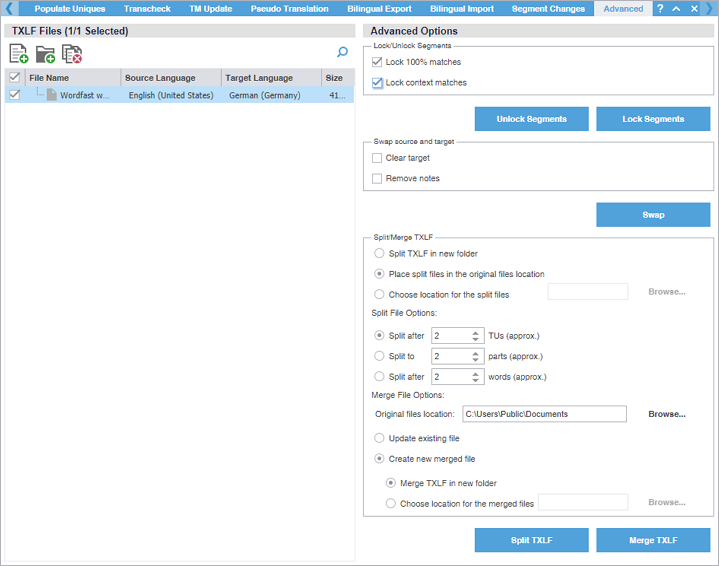This screenshot has width=719, height=566.
Task: Adjust the Split to parts spinner arrows
Action: pos(476,356)
